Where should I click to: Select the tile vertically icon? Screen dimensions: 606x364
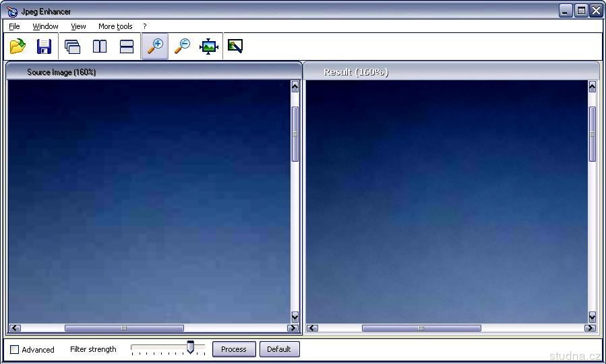(100, 47)
